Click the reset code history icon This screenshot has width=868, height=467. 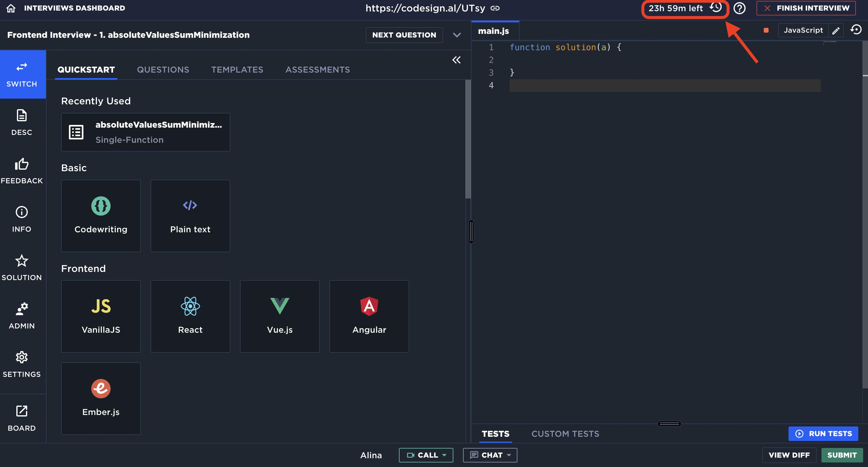click(x=856, y=30)
